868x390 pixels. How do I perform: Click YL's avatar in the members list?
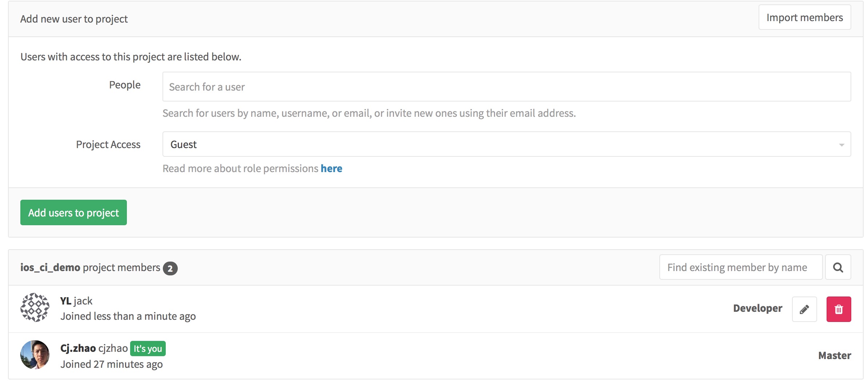pos(36,307)
